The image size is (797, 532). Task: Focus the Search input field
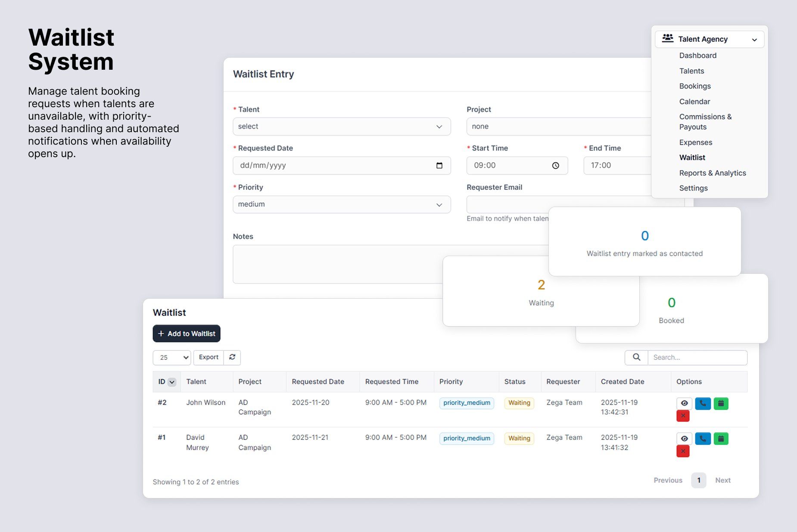[697, 357]
